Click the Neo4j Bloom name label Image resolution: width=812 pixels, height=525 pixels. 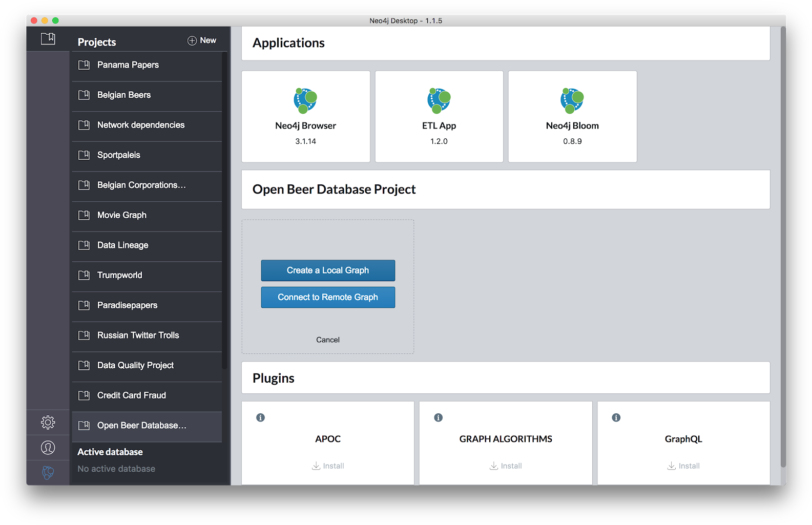(x=572, y=126)
